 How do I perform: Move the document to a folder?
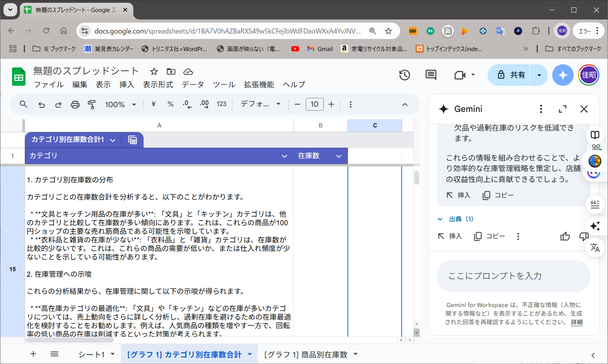point(171,71)
